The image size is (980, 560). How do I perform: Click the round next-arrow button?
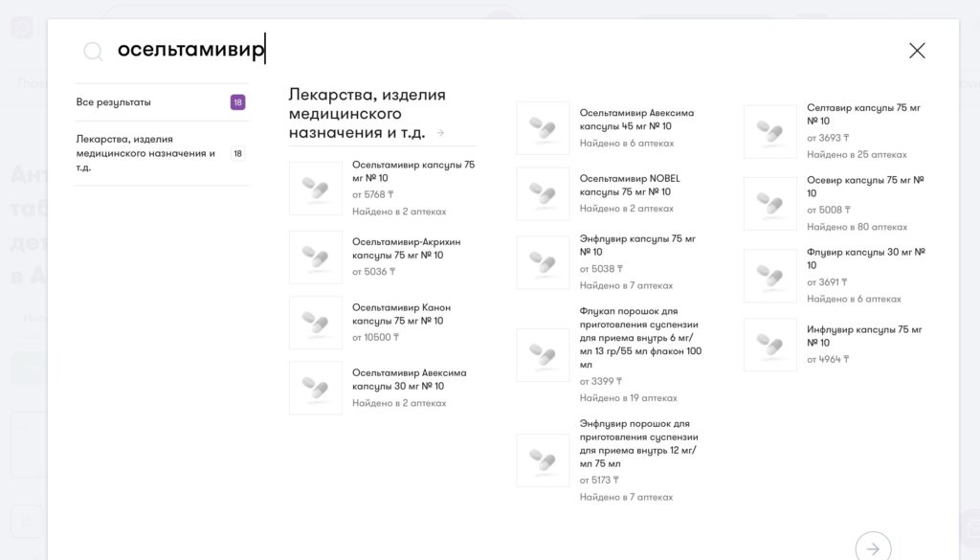pos(873,549)
